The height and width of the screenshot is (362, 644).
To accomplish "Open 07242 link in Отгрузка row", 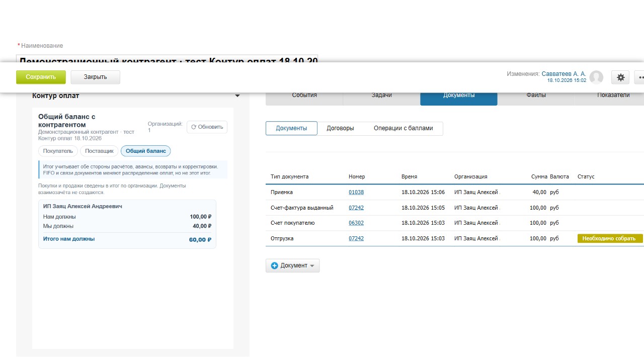I will (356, 238).
